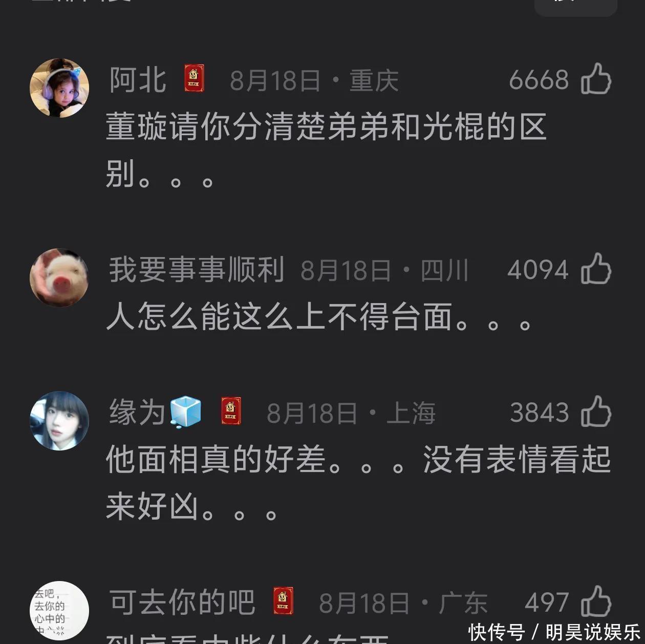Tap the ice cube emoji in 缘为's name
This screenshot has width=645, height=644.
[x=185, y=412]
